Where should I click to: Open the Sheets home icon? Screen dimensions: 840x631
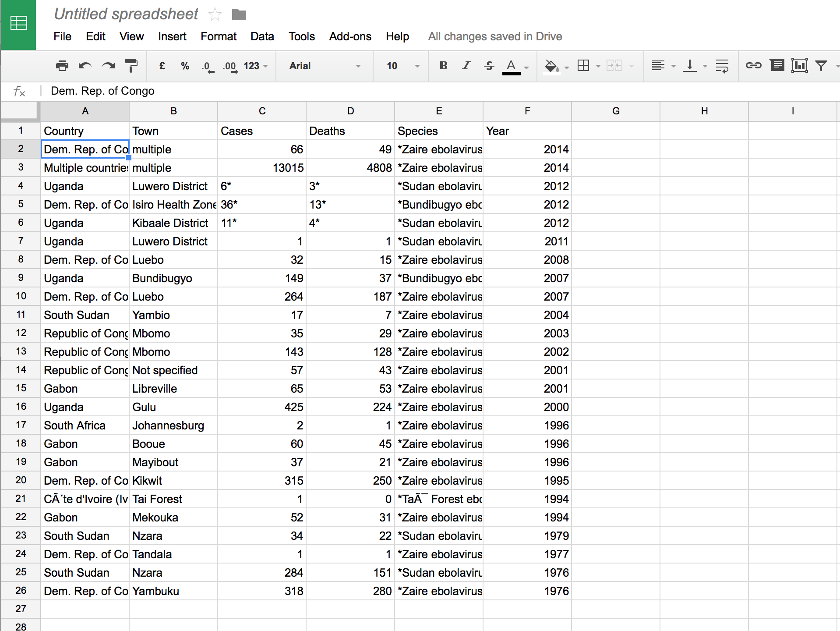click(18, 24)
